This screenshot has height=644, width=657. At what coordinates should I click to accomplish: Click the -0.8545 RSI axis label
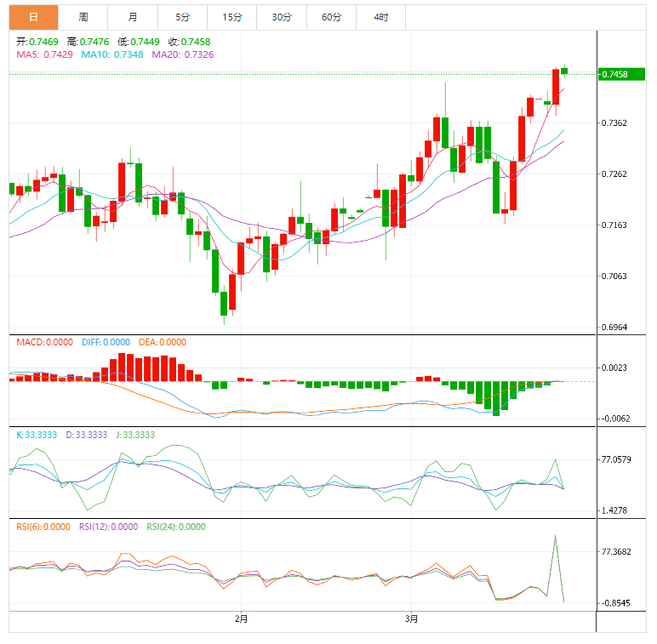[x=615, y=603]
